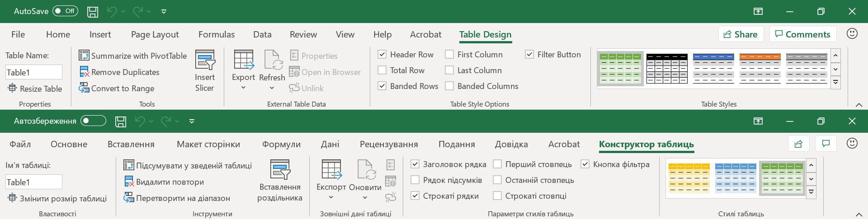Uncheck the Кнопка фільтра checkbox
The width and height of the screenshot is (868, 219).
pyautogui.click(x=585, y=164)
